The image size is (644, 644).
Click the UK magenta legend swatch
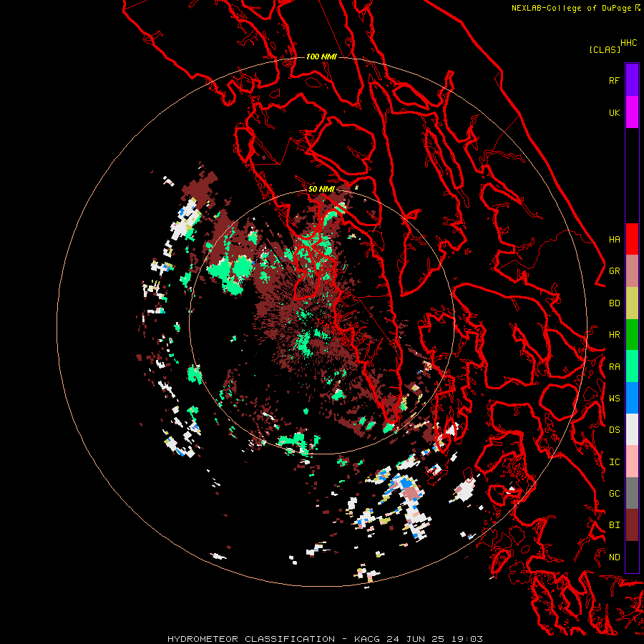click(x=632, y=112)
